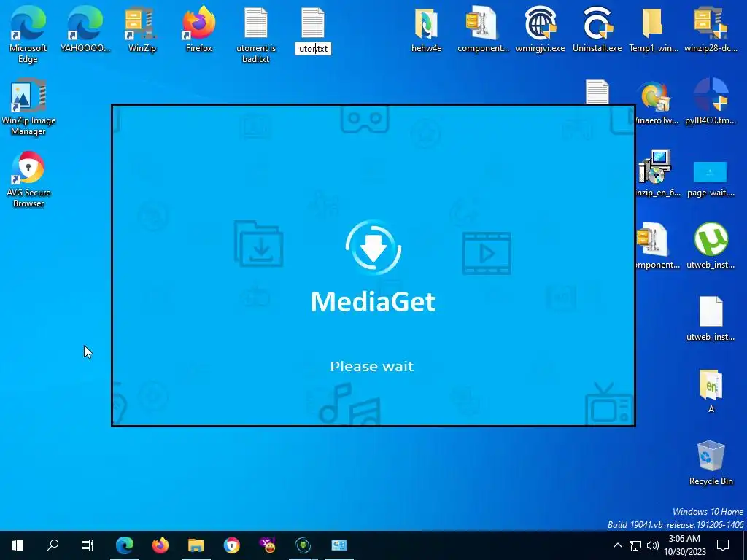Open taskbar Search

(x=53, y=545)
